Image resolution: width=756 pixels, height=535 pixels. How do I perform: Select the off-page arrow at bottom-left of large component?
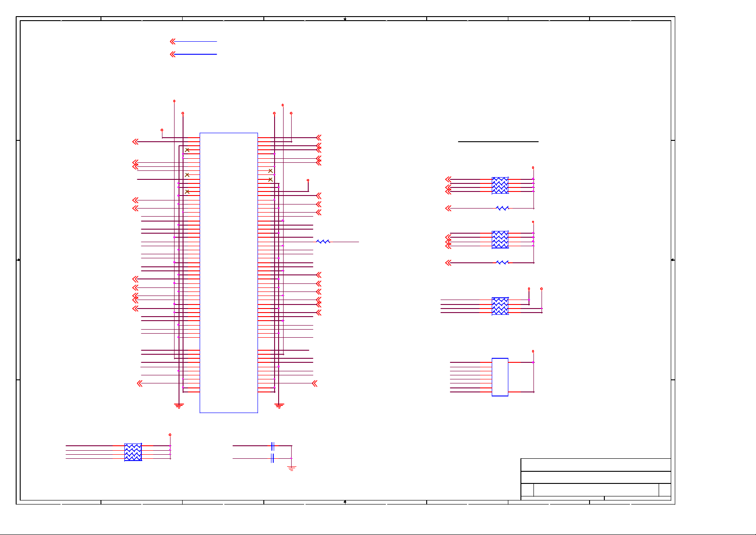[140, 383]
